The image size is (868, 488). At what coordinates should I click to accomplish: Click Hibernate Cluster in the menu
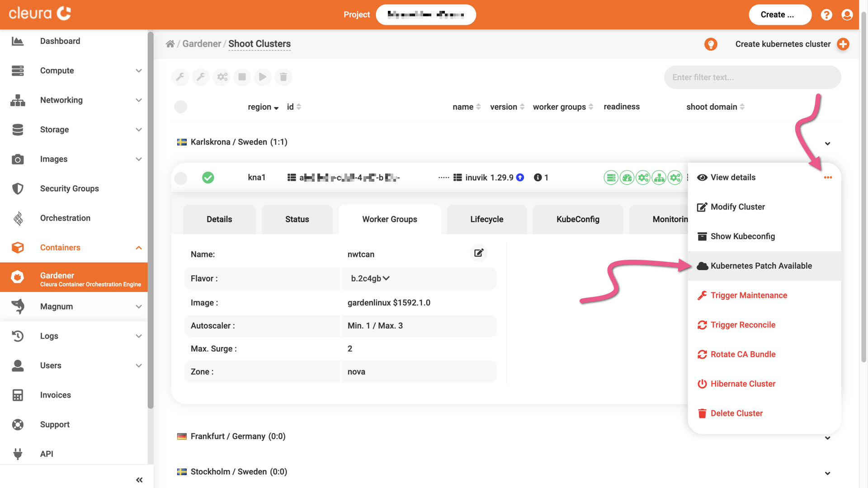pos(743,384)
